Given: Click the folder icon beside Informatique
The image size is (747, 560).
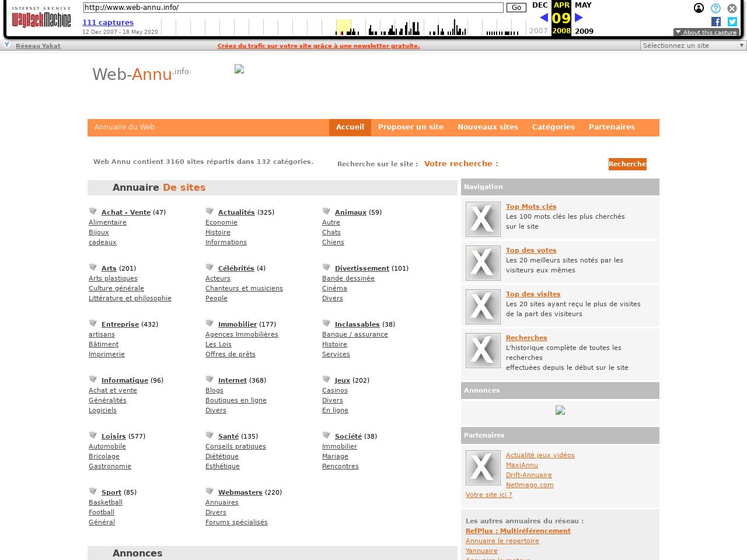Looking at the screenshot, I should (x=93, y=379).
